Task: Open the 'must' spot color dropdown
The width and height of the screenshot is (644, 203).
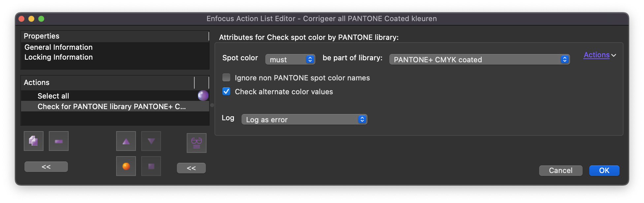Action: point(290,59)
